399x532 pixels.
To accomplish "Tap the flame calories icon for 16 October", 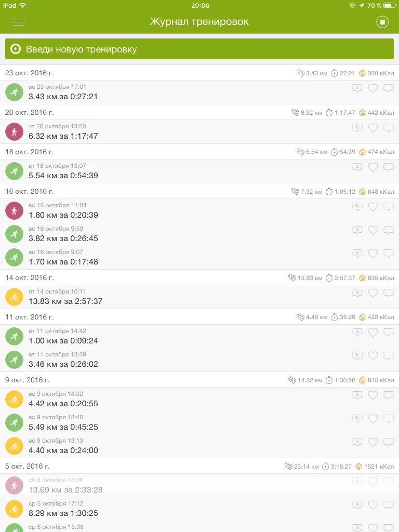I will [362, 192].
